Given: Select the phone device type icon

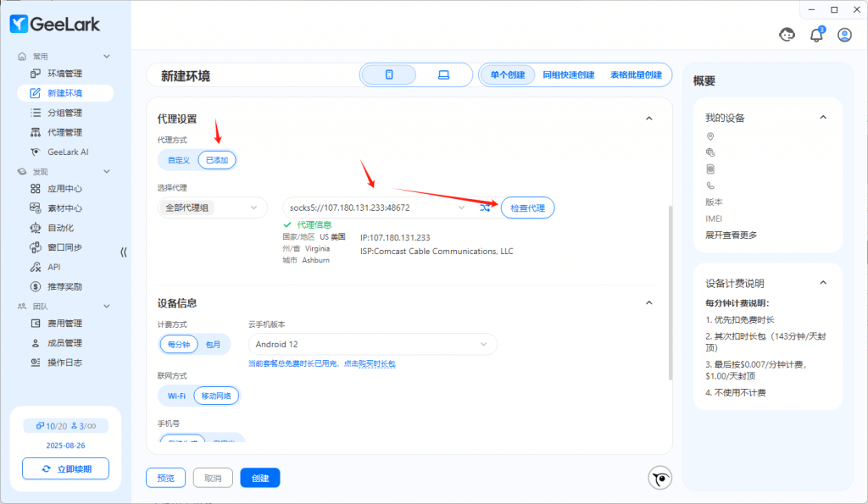Looking at the screenshot, I should pos(389,75).
